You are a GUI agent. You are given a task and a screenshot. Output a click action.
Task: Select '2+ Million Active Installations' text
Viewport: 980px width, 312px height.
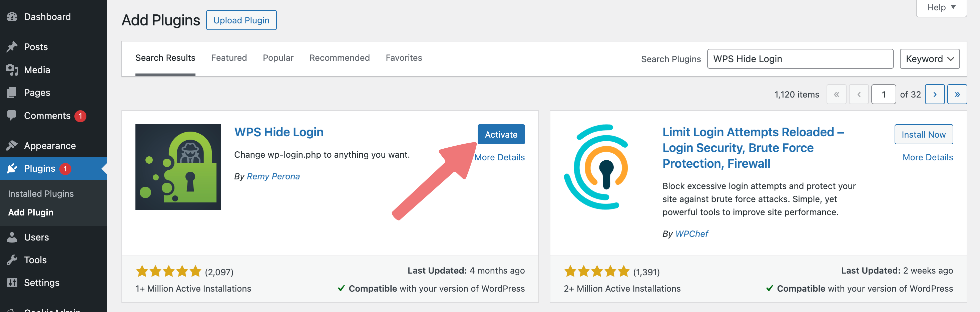coord(622,289)
